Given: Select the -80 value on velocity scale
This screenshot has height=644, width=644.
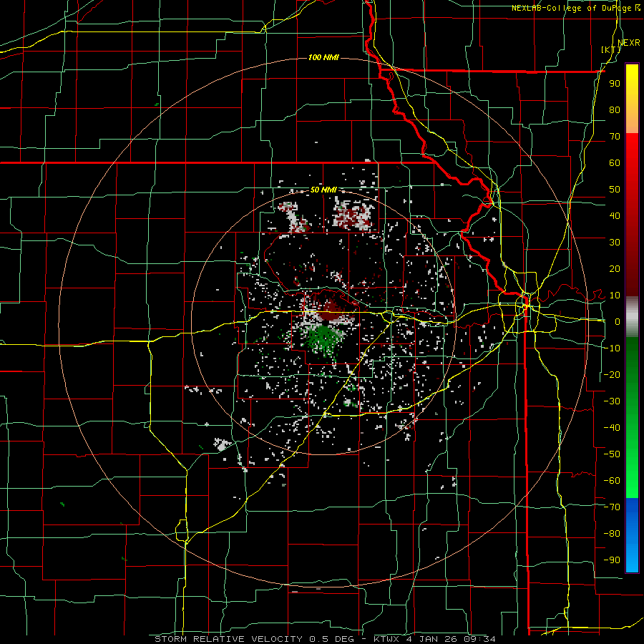Looking at the screenshot, I should tap(612, 534).
